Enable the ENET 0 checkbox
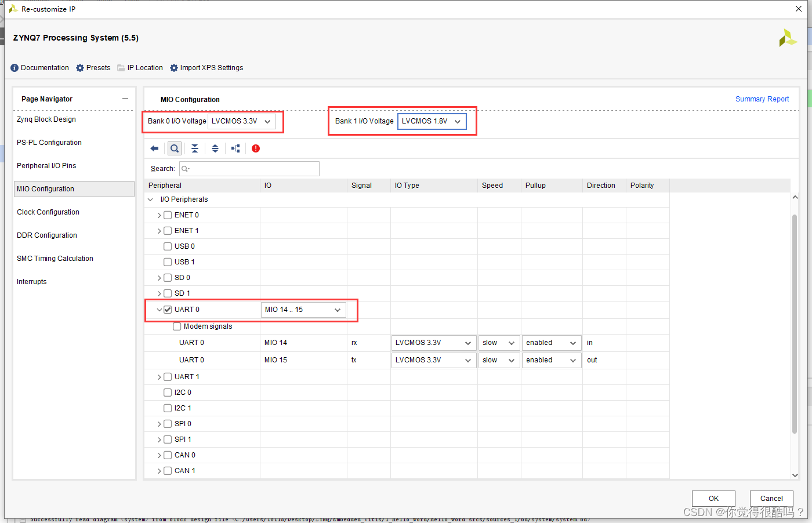The width and height of the screenshot is (812, 523). (168, 215)
